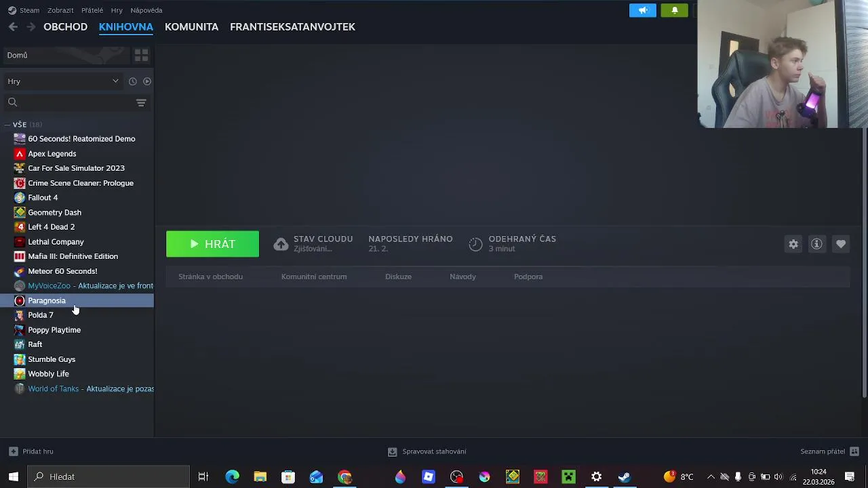Click the announcements megaphone button
868x488 pixels.
(x=643, y=10)
